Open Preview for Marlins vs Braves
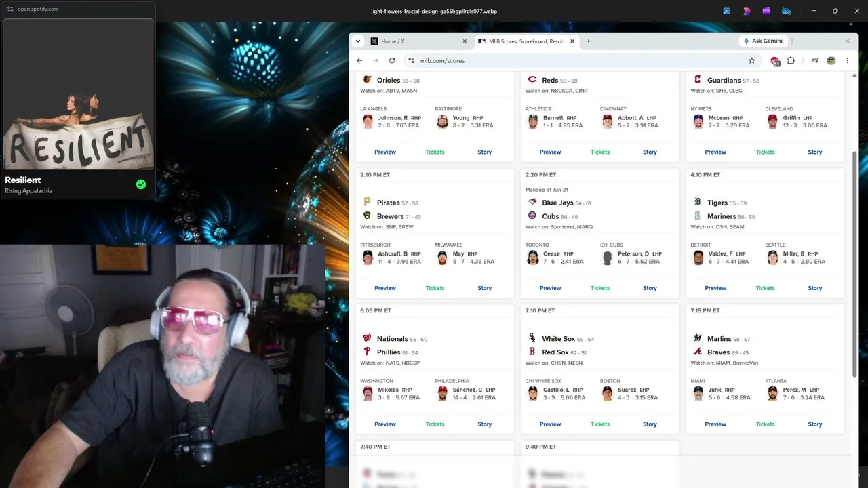868x488 pixels. [x=715, y=424]
